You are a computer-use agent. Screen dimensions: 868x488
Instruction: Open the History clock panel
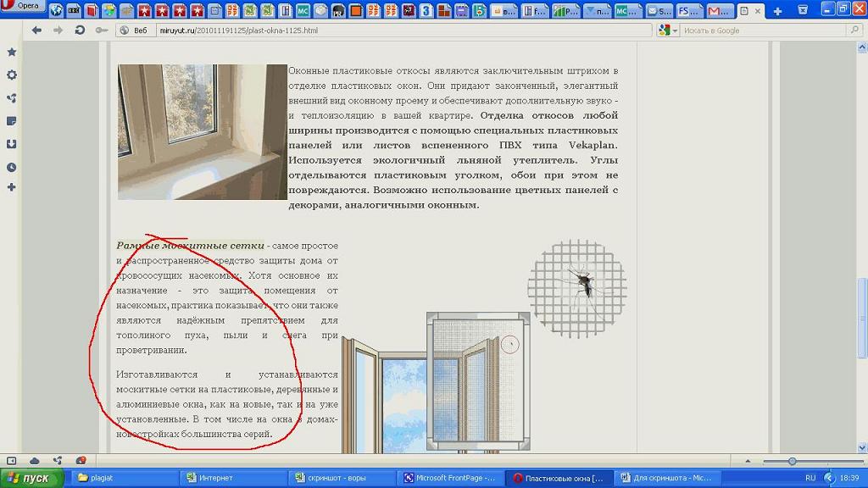[x=12, y=167]
